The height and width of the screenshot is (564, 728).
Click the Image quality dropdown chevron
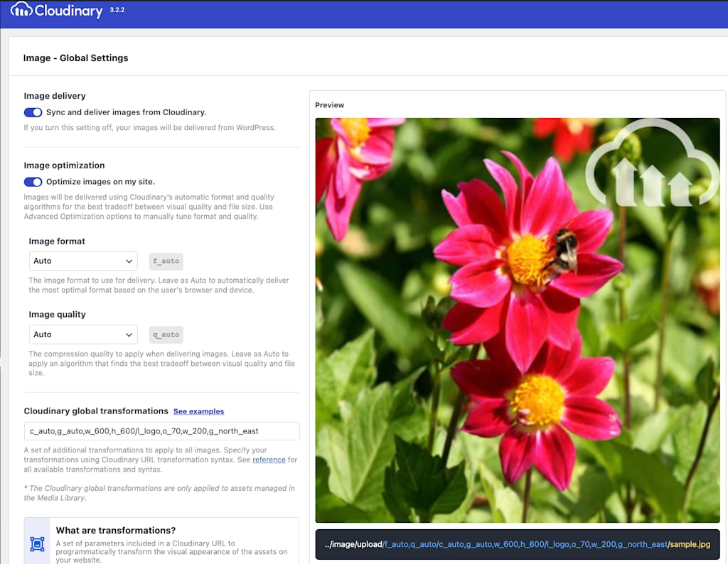coord(129,335)
